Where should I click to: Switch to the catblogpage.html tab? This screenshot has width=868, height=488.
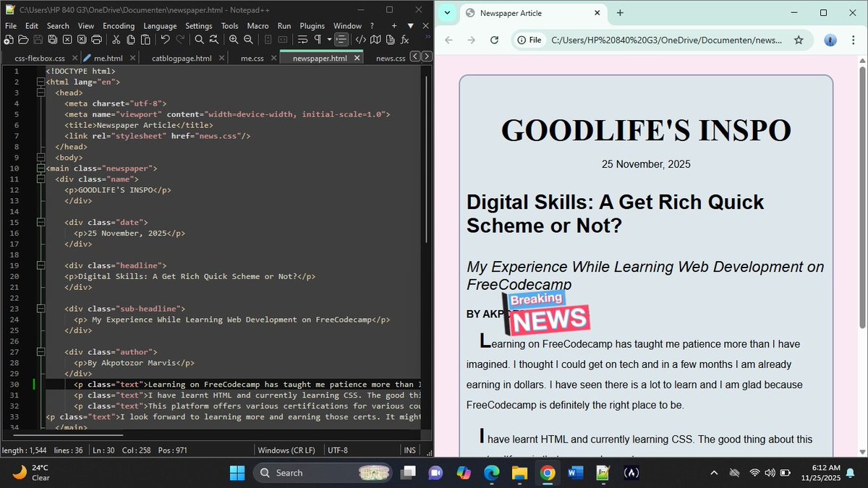click(182, 58)
